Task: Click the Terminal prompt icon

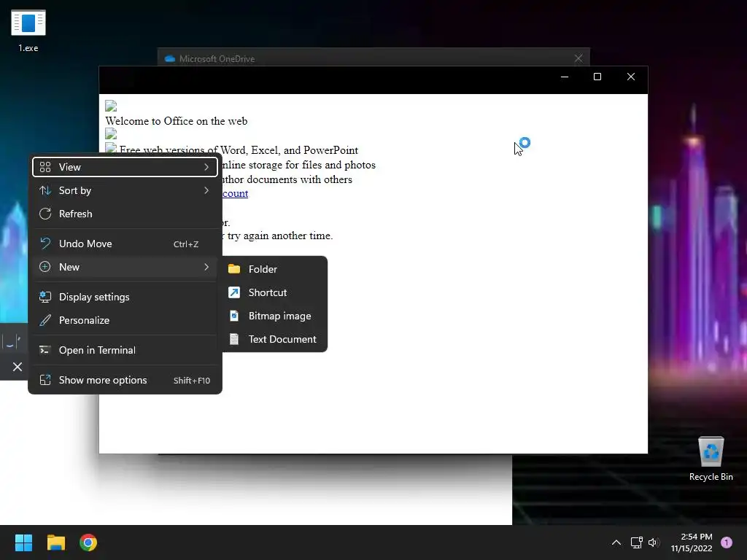Action: [44, 351]
